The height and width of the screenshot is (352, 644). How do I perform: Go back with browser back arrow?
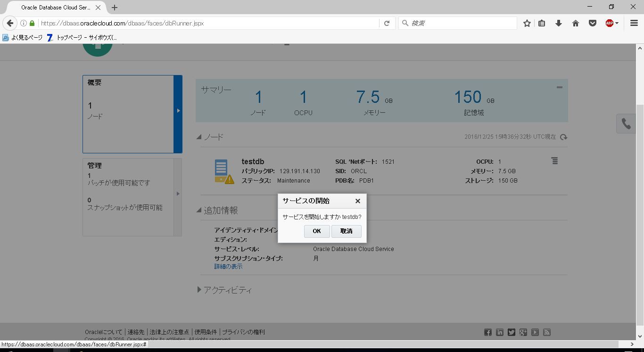pyautogui.click(x=10, y=23)
